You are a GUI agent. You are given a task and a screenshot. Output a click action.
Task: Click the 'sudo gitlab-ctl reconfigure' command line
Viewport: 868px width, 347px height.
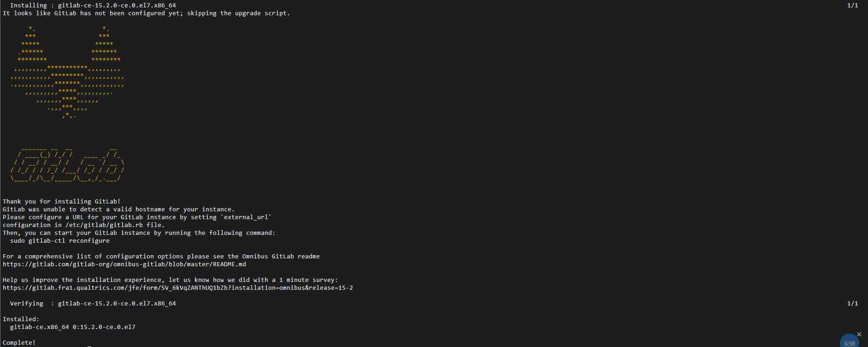(x=60, y=241)
